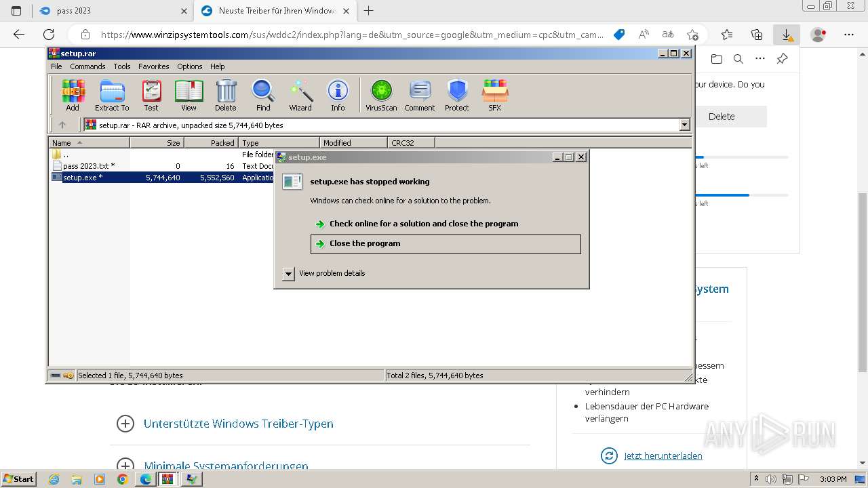Open browser Collections icon
The width and height of the screenshot is (868, 488).
pos(757,35)
